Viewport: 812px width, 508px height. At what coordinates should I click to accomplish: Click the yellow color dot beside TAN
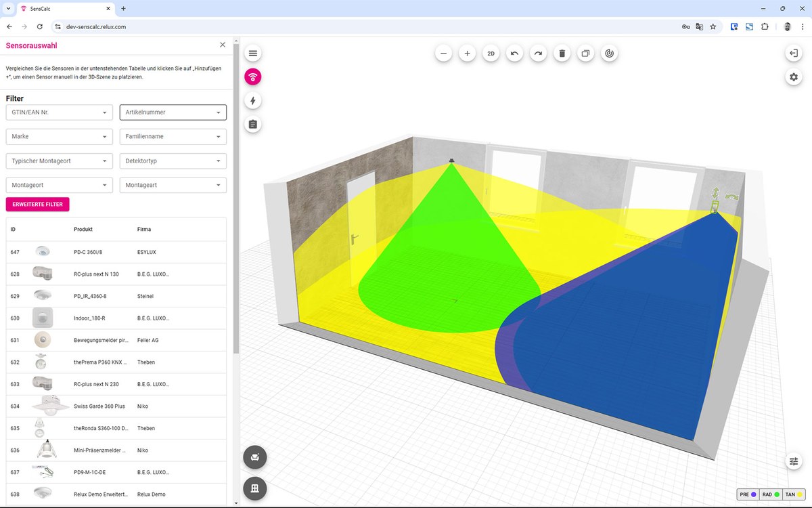[799, 494]
